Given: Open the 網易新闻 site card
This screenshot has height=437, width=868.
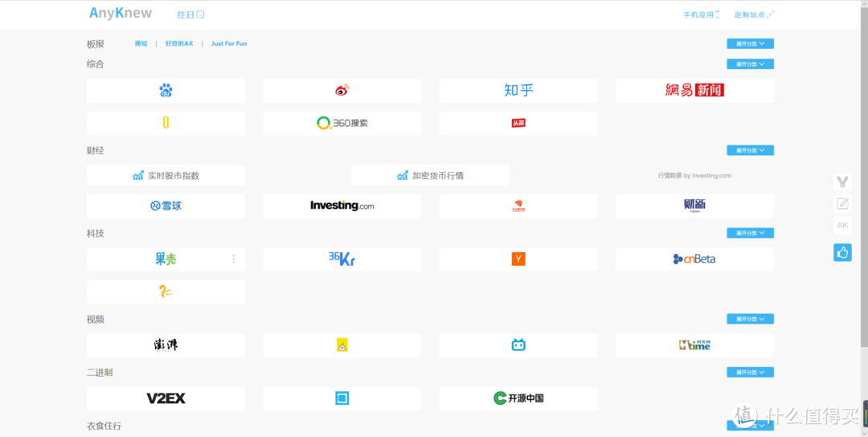Looking at the screenshot, I should (x=694, y=90).
